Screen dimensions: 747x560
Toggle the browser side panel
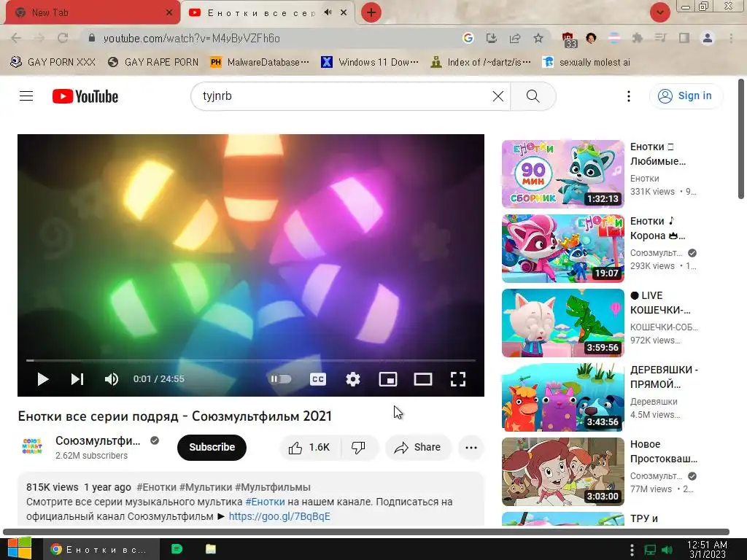[x=684, y=38]
